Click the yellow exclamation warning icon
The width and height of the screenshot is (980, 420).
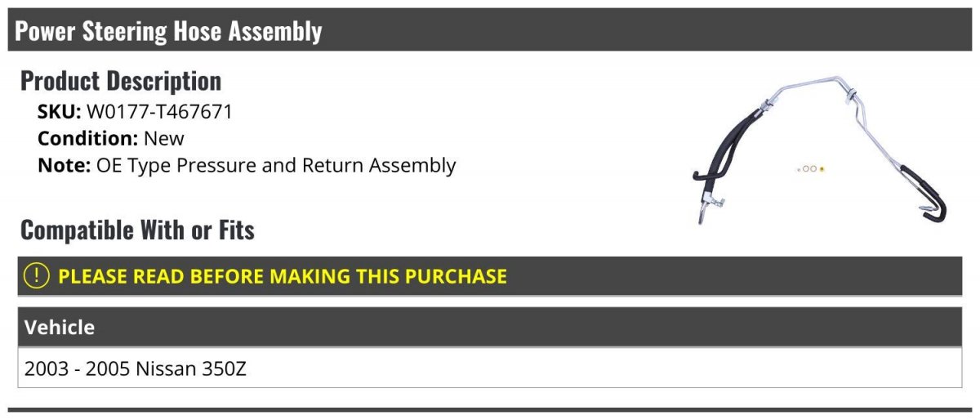[37, 275]
